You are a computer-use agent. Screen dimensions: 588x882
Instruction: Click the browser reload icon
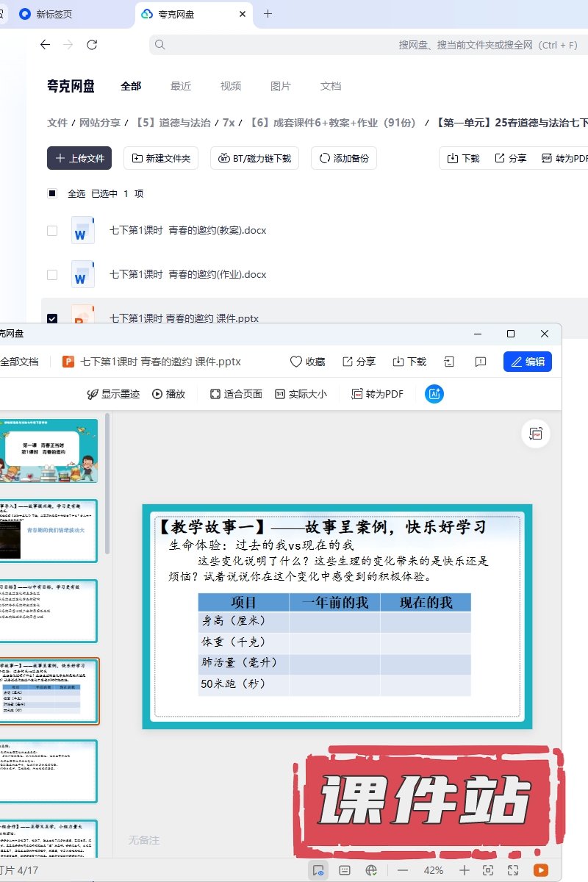[x=92, y=45]
